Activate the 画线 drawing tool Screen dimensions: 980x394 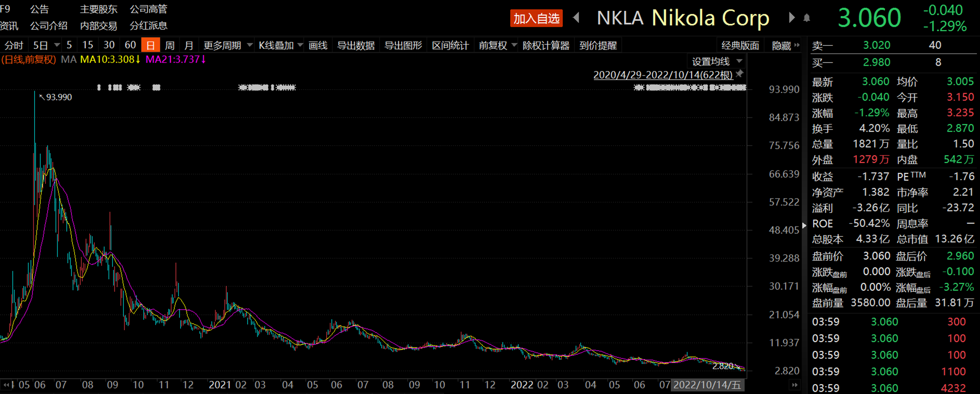(318, 45)
